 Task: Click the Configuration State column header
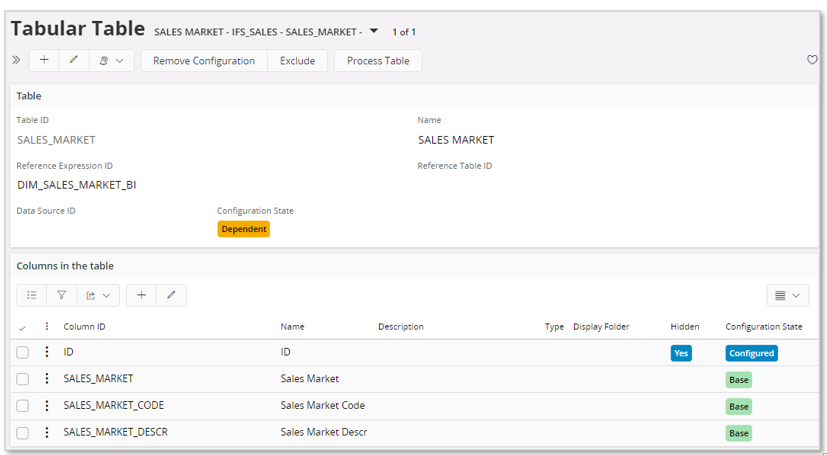[x=763, y=327]
